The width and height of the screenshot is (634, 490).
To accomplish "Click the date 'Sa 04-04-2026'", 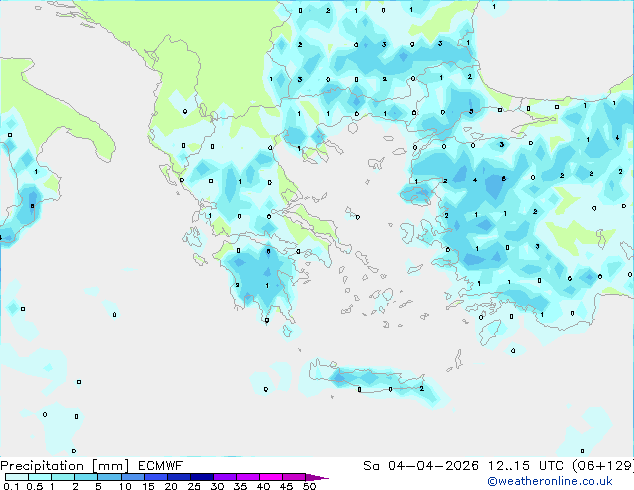I will point(421,466).
